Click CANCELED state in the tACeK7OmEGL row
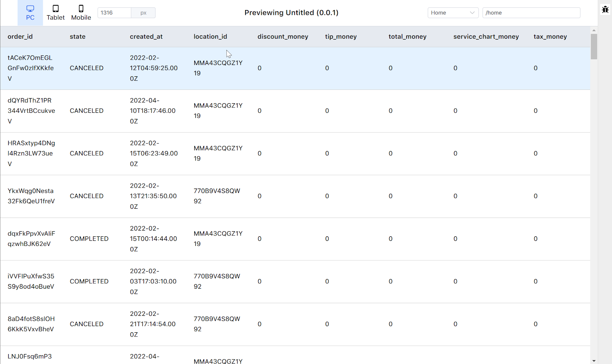 (86, 68)
